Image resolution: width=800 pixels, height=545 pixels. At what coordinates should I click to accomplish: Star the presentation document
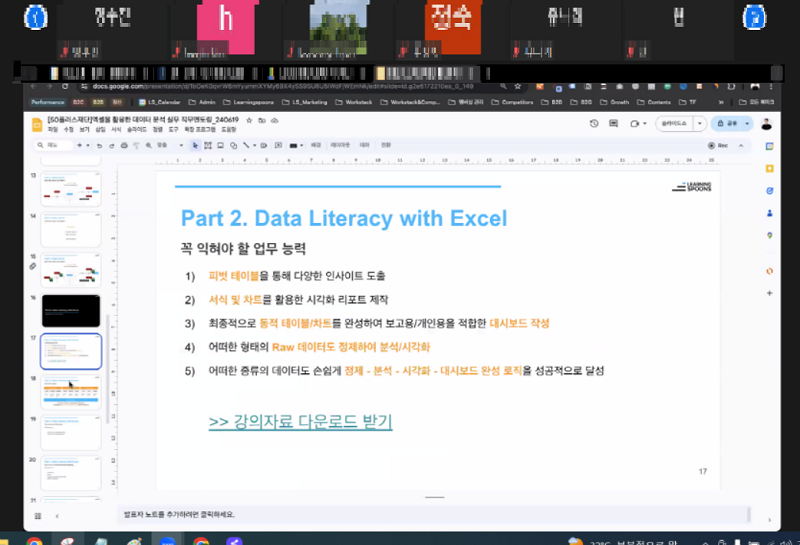tap(249, 120)
